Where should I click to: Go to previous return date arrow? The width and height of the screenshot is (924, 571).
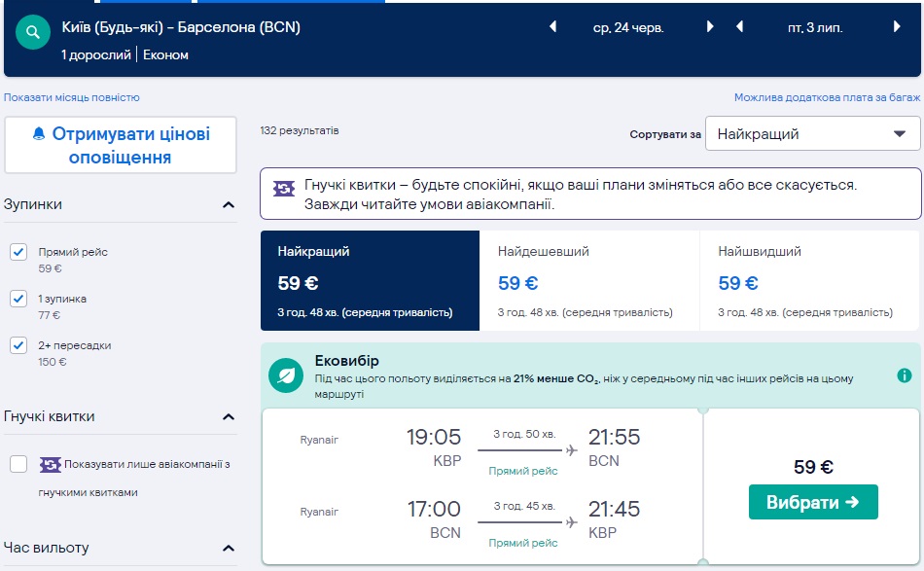click(x=739, y=27)
